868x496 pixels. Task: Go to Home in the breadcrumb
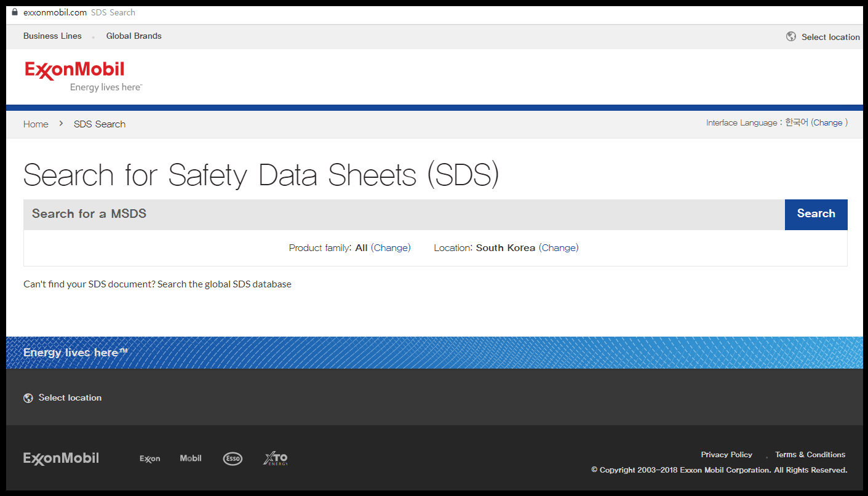click(x=36, y=124)
